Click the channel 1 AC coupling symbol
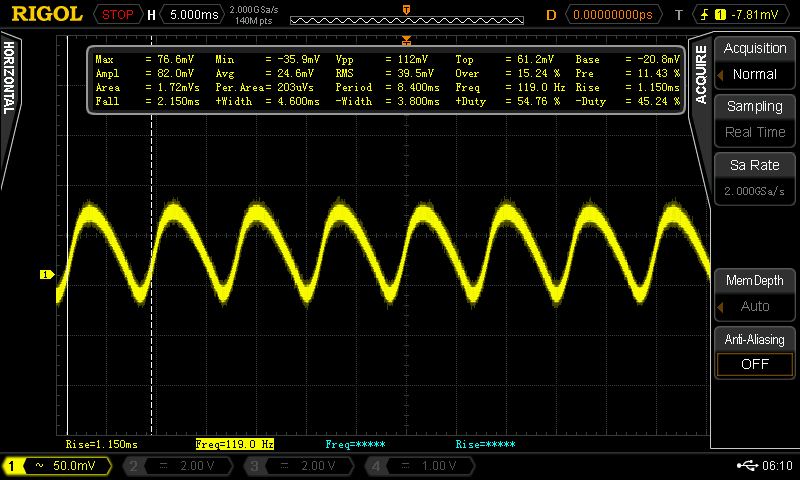800x480 pixels. (x=40, y=465)
